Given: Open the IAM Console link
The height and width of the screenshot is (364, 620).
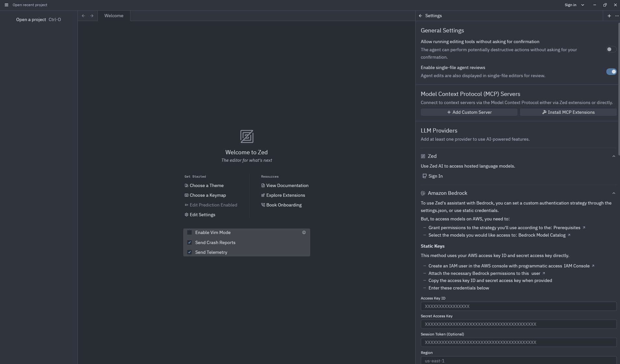Looking at the screenshot, I should [579, 266].
